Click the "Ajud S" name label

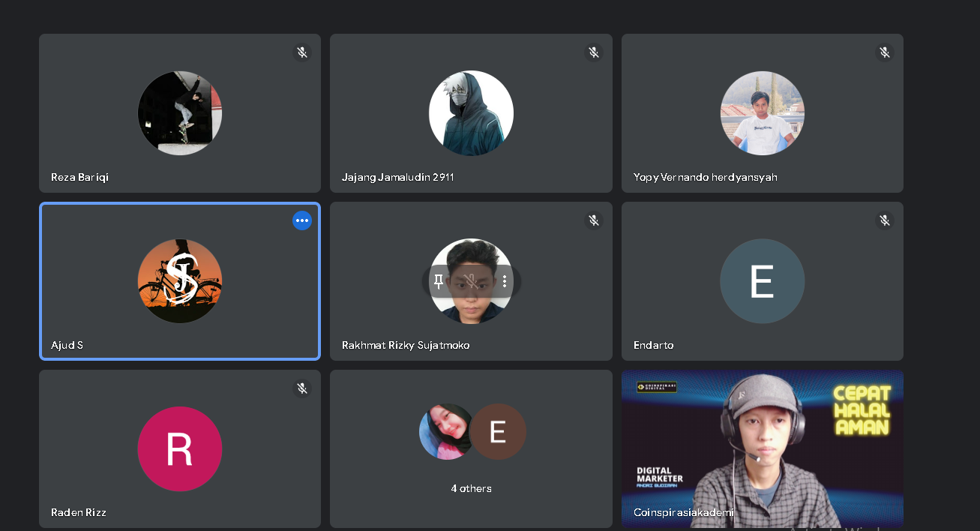(x=67, y=345)
